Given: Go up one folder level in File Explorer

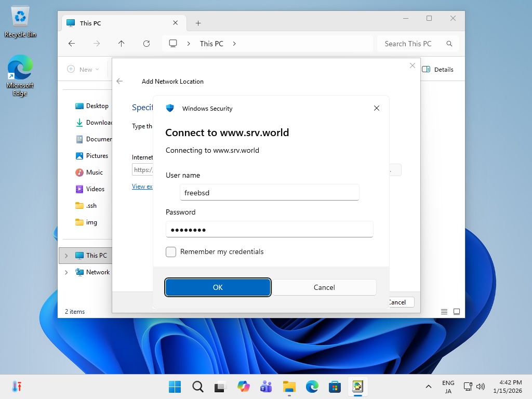Looking at the screenshot, I should tap(121, 44).
